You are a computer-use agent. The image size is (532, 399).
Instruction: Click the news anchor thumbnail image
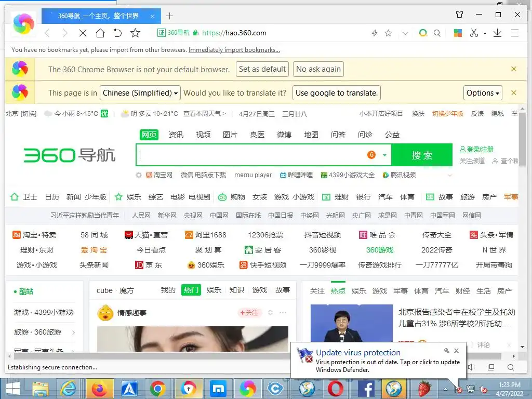coord(352,323)
